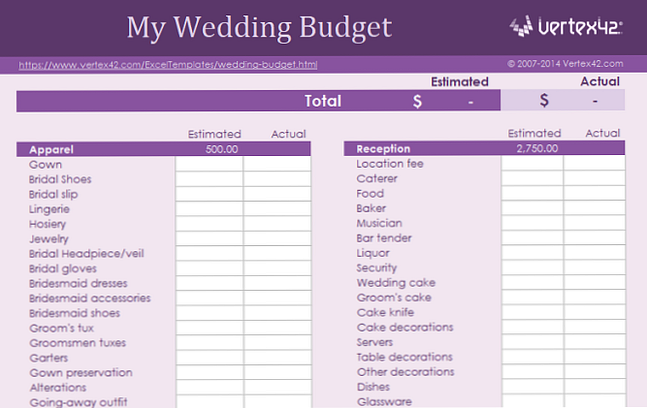The height and width of the screenshot is (408, 647).
Task: Select the Total actual amount cell
Action: click(563, 100)
